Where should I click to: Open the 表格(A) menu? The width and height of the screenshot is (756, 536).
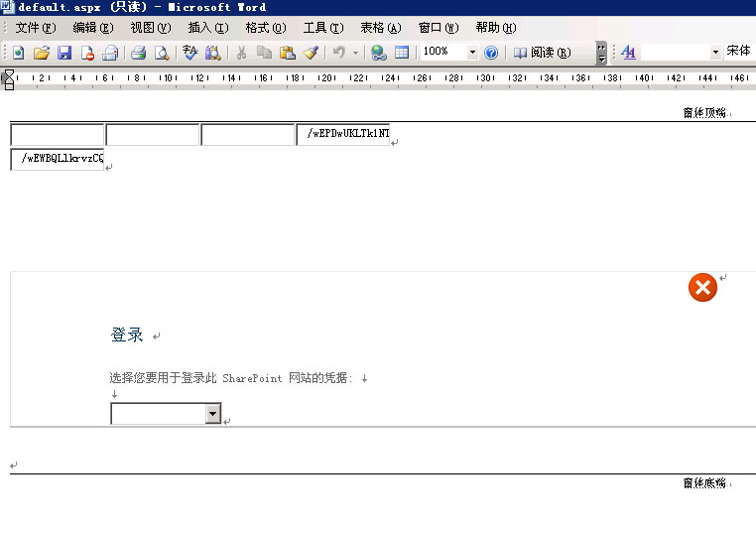(x=380, y=28)
